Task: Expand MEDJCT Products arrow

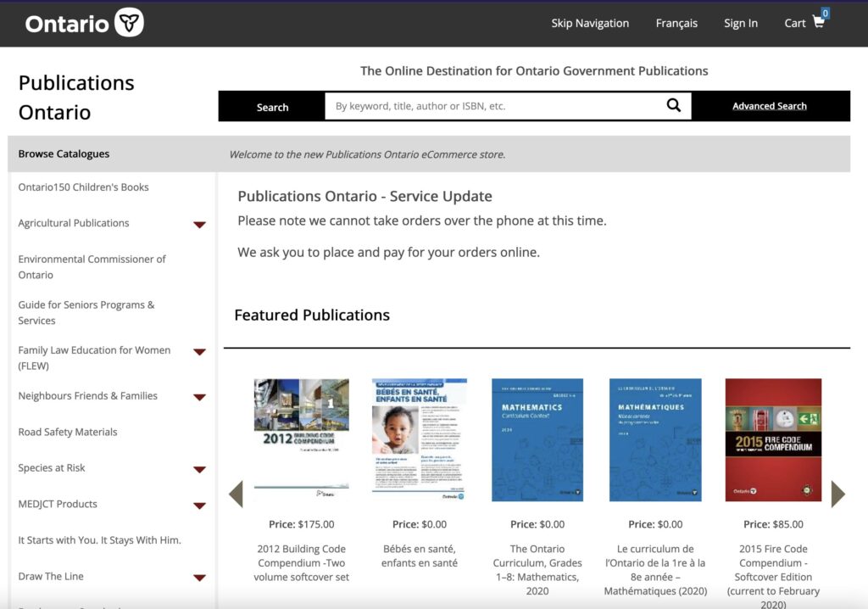Action: pyautogui.click(x=200, y=506)
